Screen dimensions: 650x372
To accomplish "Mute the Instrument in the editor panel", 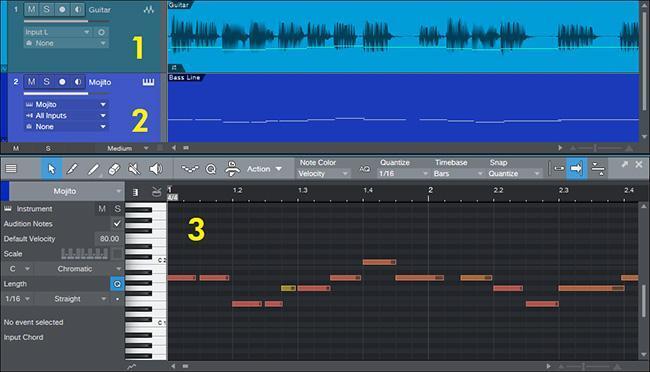I will pyautogui.click(x=102, y=209).
